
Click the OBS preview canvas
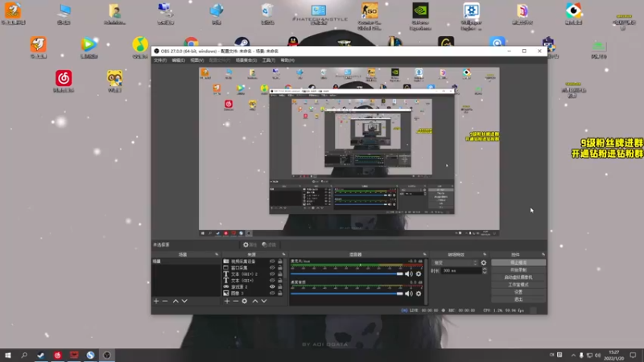(349, 152)
